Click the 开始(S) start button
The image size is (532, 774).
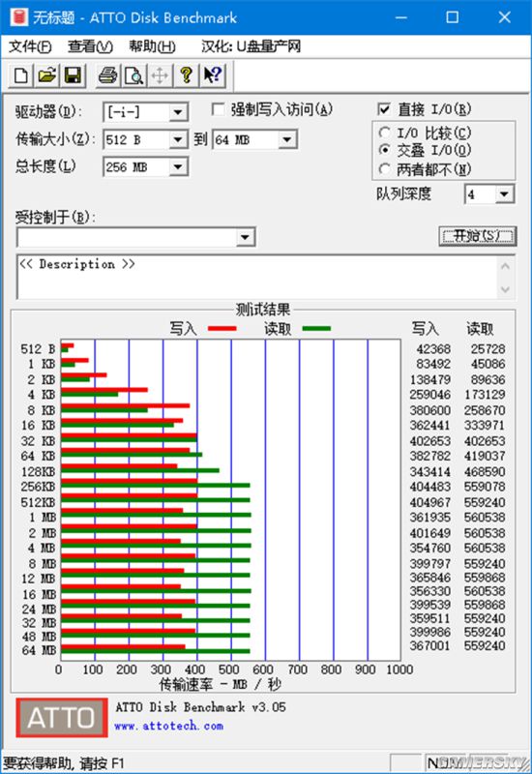tap(477, 236)
